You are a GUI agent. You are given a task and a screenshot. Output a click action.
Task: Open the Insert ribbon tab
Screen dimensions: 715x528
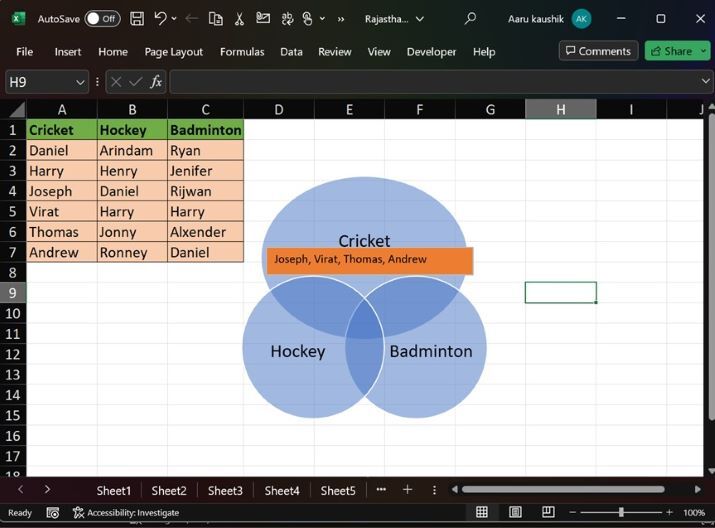point(68,52)
